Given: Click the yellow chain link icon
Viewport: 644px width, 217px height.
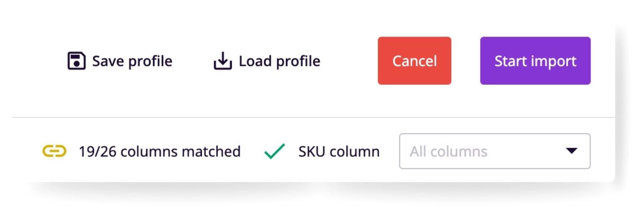Looking at the screenshot, I should point(54,151).
